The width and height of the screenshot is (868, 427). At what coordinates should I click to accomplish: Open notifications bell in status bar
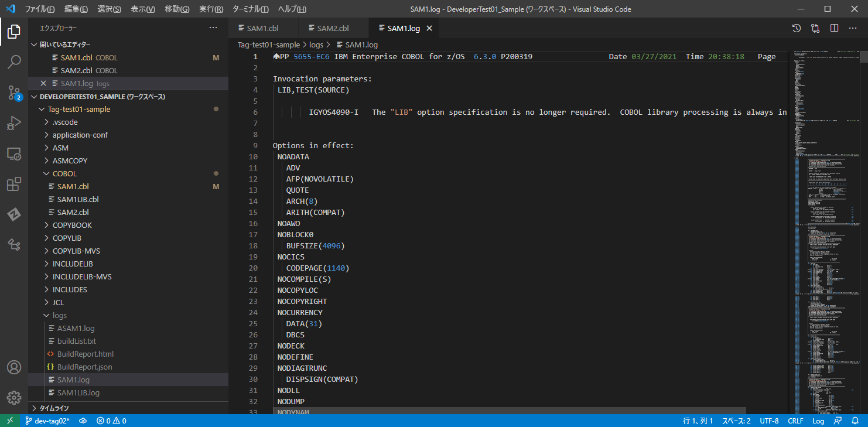[x=855, y=421]
